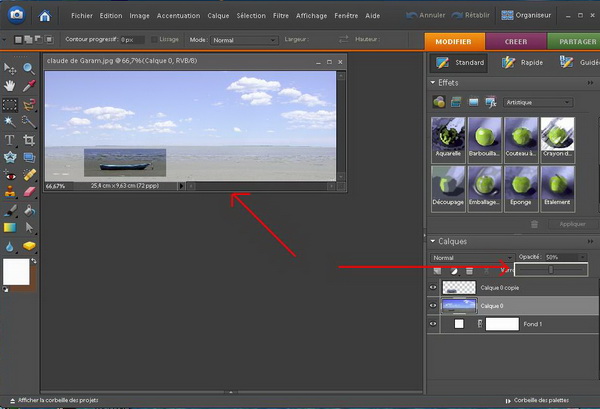Open the Calque menu

point(218,16)
